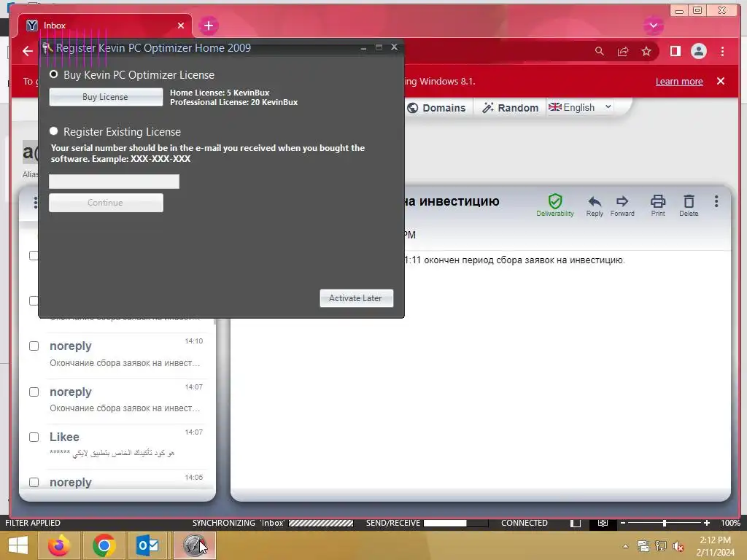Open the Windows Start button

coord(18,545)
